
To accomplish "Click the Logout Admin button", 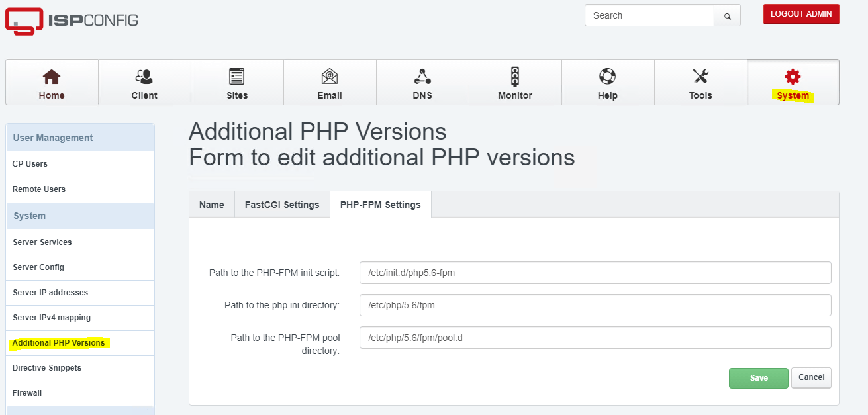I will [x=801, y=14].
